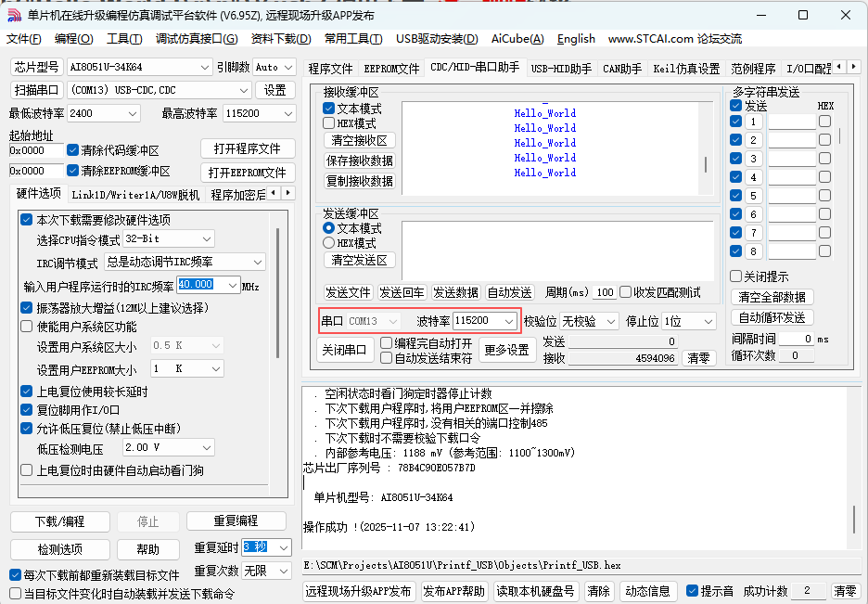Click the 下载/编程 download button
868x604 pixels.
tap(58, 521)
